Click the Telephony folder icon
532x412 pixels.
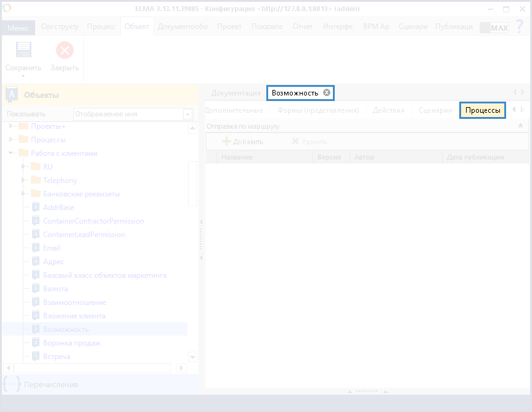point(35,180)
